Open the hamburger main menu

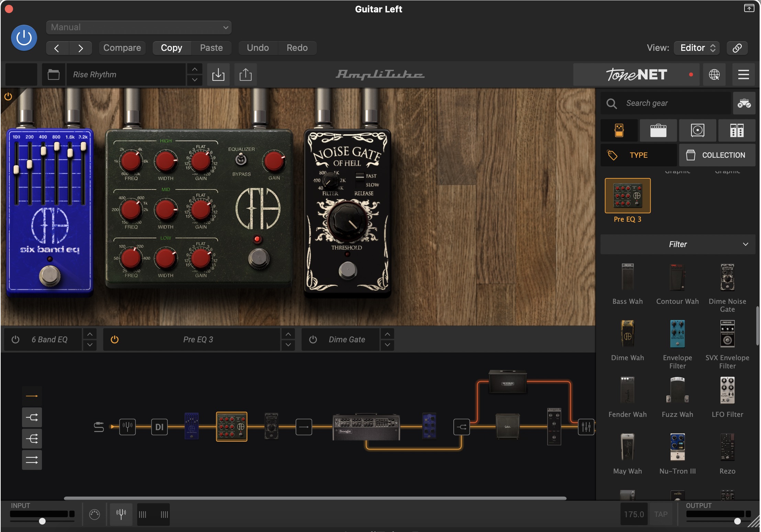[743, 75]
